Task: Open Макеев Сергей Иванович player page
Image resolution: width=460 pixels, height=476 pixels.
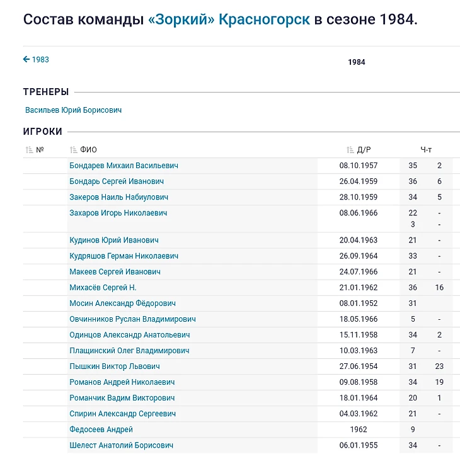Action: click(x=115, y=272)
